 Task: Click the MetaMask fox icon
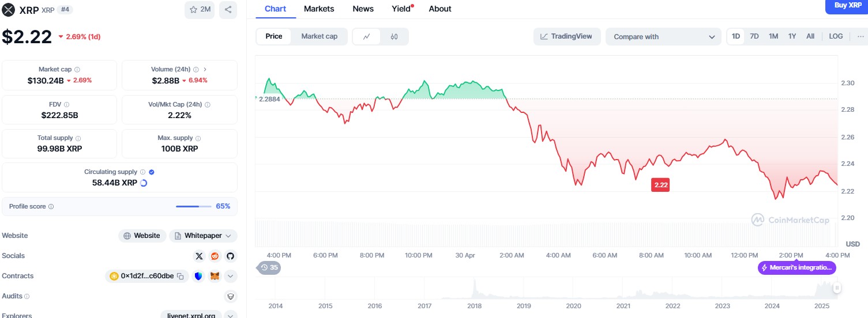215,276
